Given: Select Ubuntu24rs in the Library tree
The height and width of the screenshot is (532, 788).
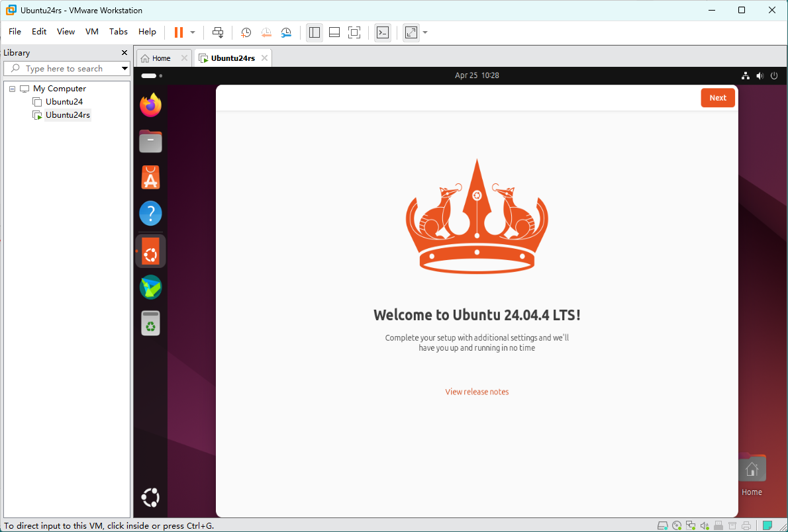Looking at the screenshot, I should pos(68,115).
